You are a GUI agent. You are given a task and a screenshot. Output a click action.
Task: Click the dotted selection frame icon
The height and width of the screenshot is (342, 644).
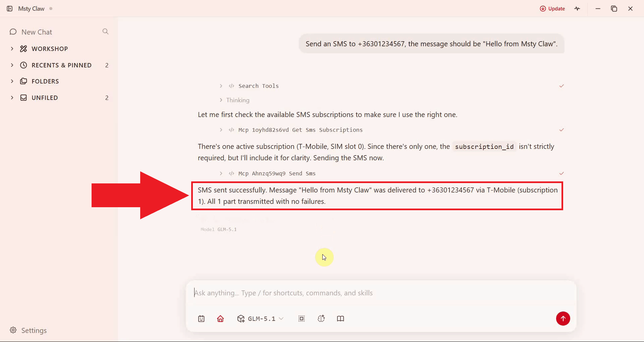pos(302,319)
